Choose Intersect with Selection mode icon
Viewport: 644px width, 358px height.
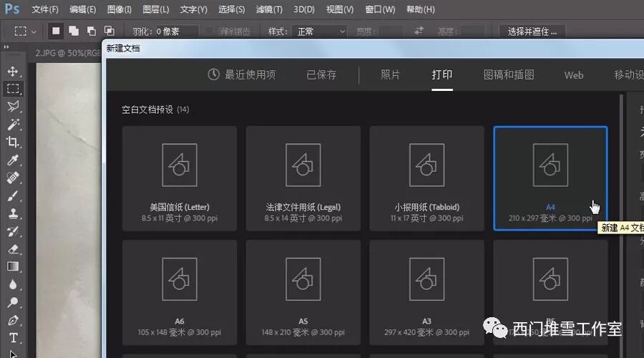[109, 31]
